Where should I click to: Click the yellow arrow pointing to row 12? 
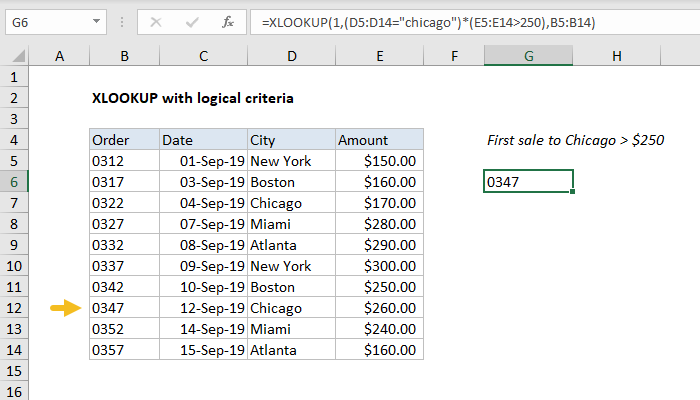pos(65,308)
